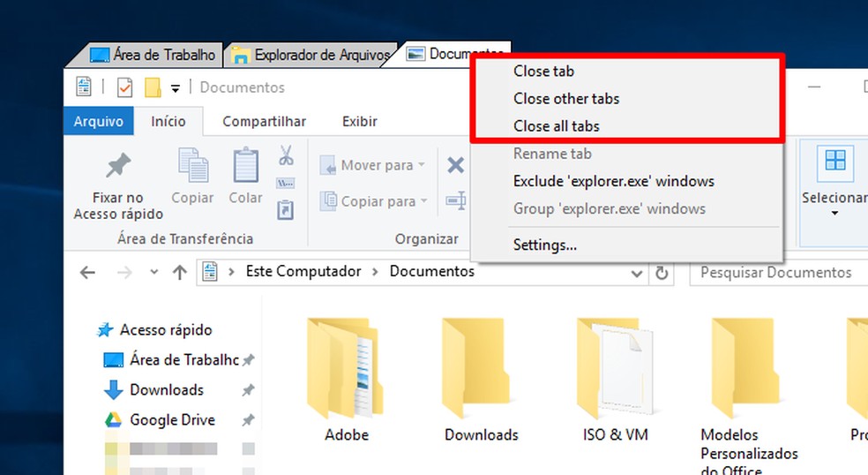Expand the address bar history dropdown

pos(637,273)
